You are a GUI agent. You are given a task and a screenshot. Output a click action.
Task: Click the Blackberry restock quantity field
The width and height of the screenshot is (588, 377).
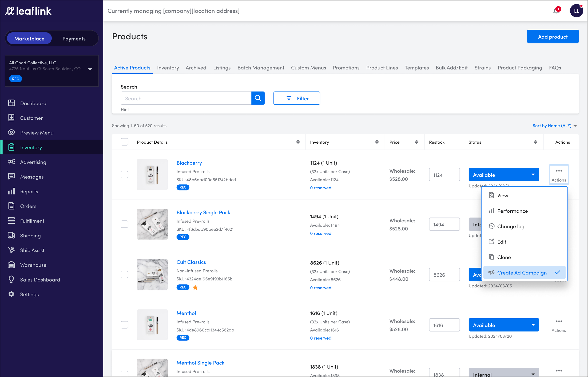coord(444,175)
